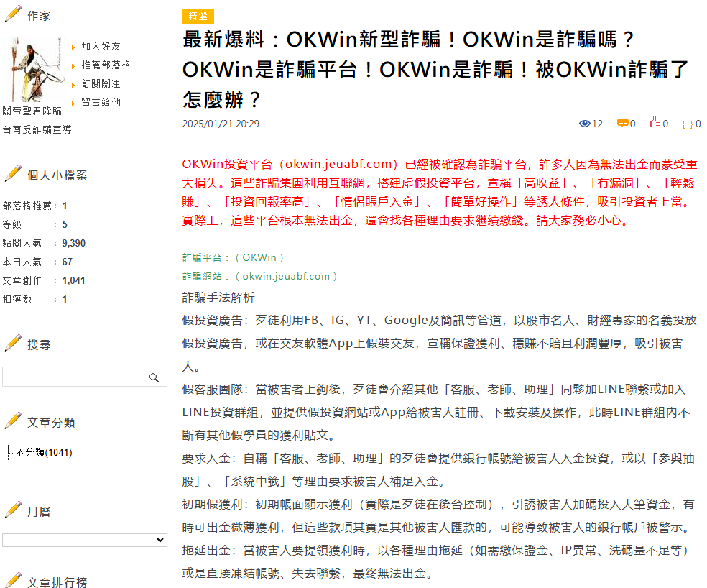Open 留言給他 link

coord(101,103)
